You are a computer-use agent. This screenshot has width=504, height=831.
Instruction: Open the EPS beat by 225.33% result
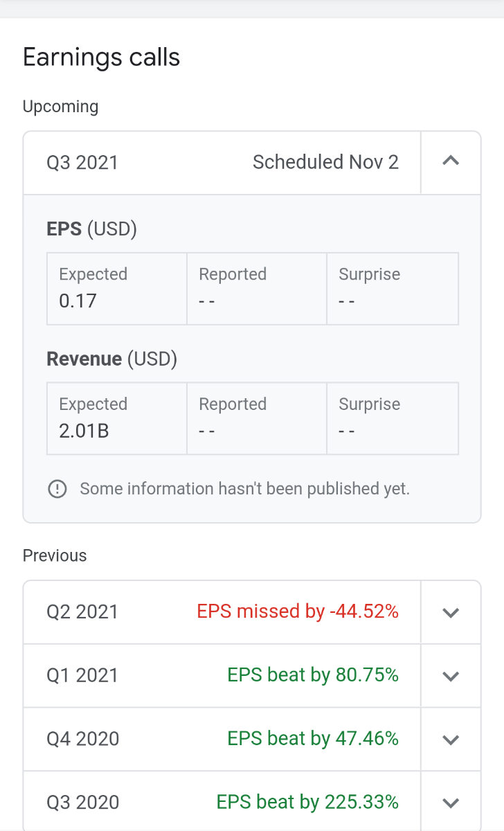pos(307,803)
